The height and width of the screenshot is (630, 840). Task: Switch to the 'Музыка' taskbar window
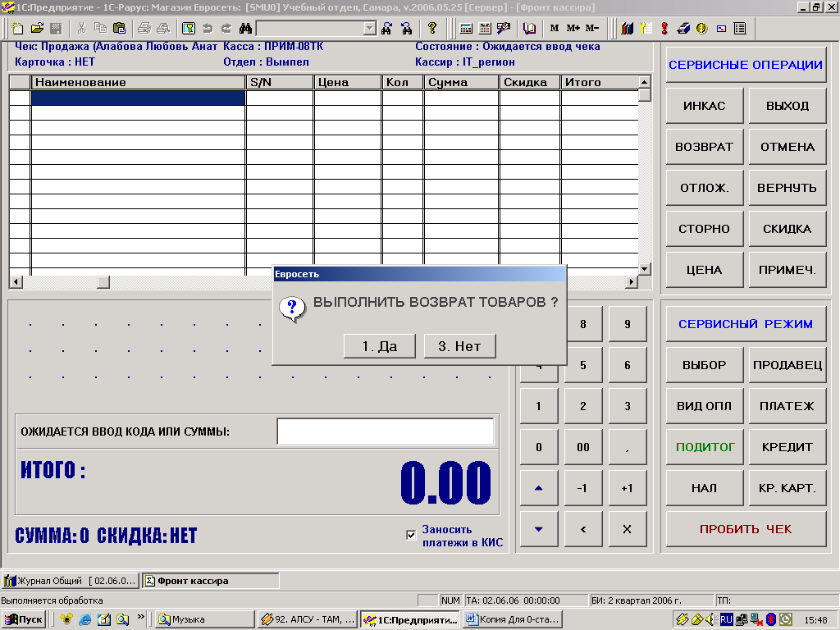tap(204, 619)
